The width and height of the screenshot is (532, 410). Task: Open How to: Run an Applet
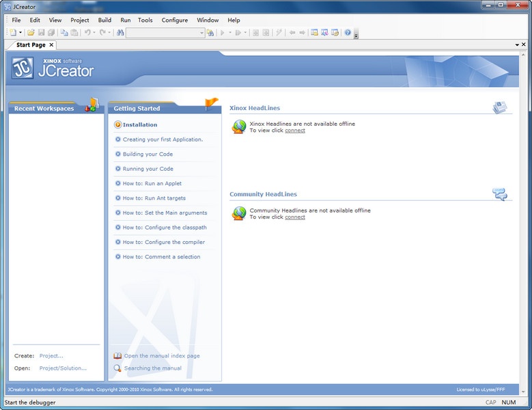[x=152, y=183]
